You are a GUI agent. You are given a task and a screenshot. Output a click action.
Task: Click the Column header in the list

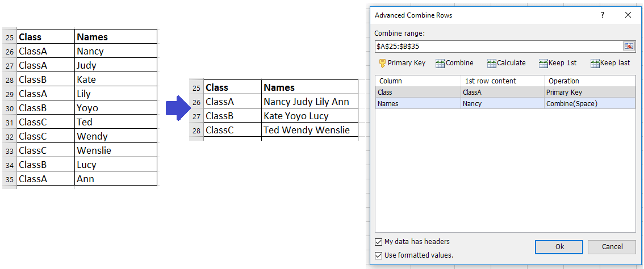417,81
